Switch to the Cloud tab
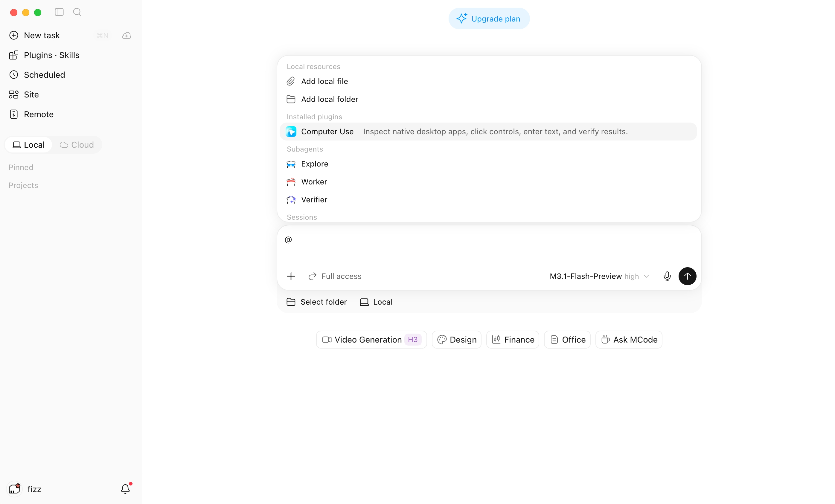Viewport: 835px width, 504px height. tap(77, 145)
